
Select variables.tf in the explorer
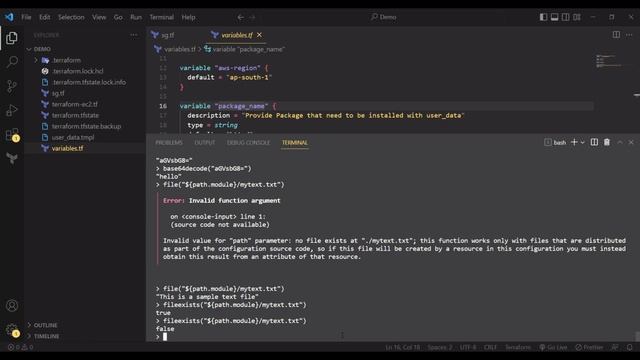(x=67, y=148)
